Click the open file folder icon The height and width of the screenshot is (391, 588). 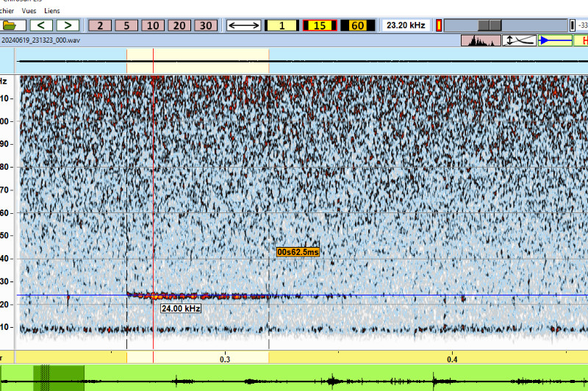[x=14, y=25]
